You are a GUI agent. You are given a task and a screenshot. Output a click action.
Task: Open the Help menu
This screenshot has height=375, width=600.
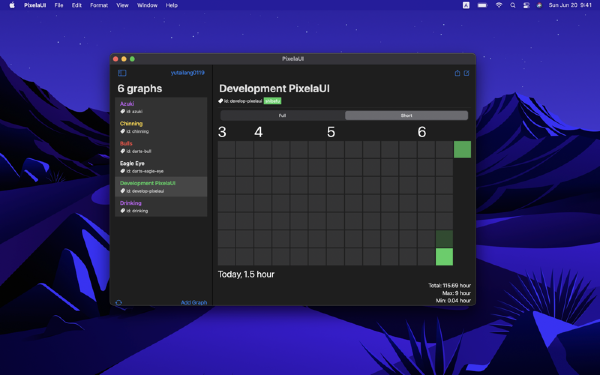tap(171, 5)
